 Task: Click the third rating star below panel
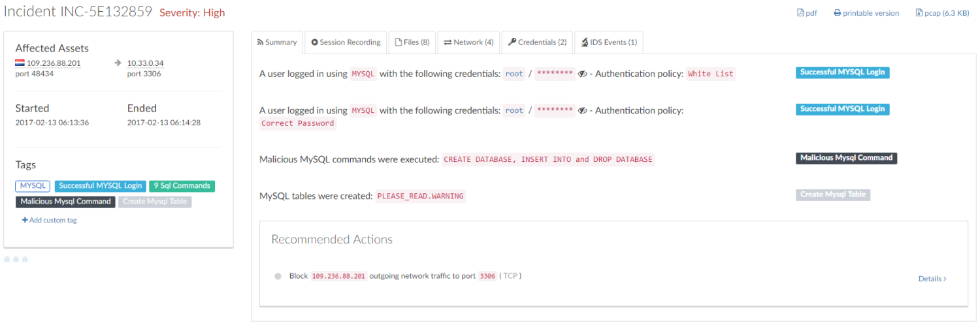tap(25, 259)
